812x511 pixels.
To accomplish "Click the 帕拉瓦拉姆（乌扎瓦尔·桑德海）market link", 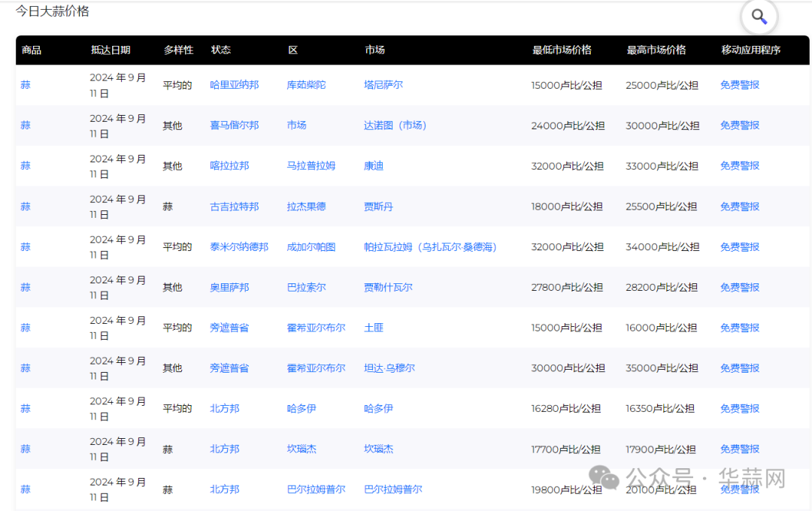I will (x=430, y=247).
